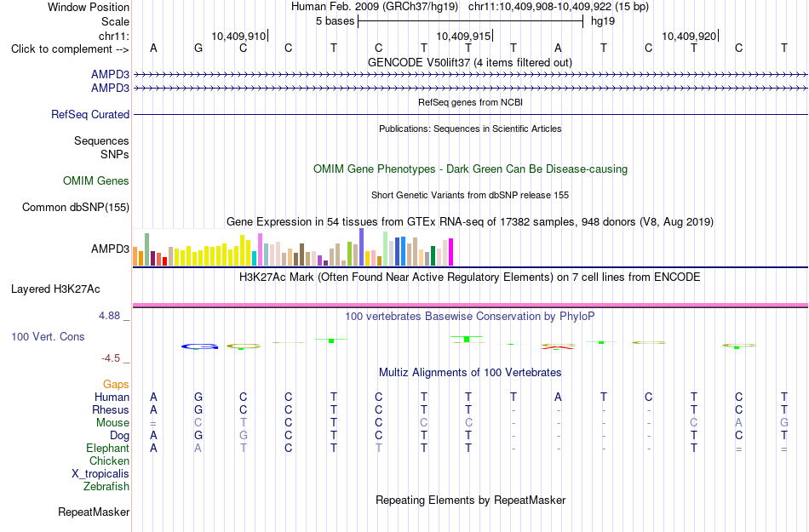809x532 pixels.
Task: Select the Chicken alignment row label
Action: pyautogui.click(x=109, y=460)
